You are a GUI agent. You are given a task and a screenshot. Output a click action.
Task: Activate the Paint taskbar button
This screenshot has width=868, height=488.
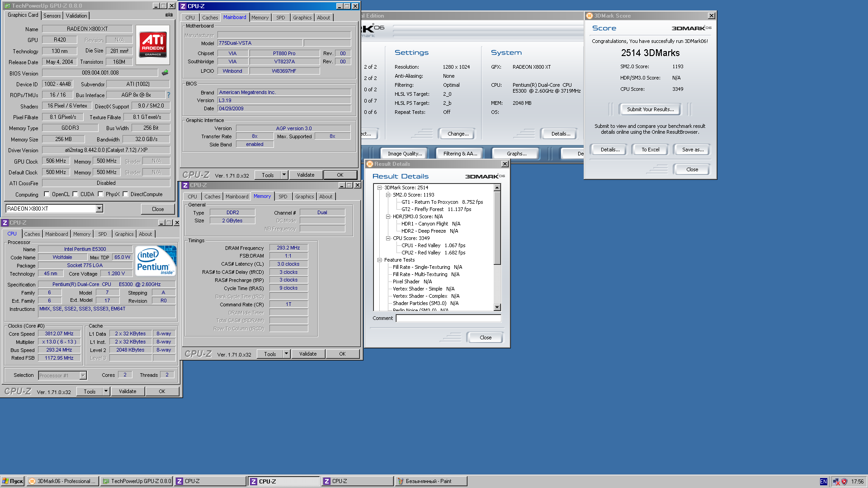tap(431, 481)
